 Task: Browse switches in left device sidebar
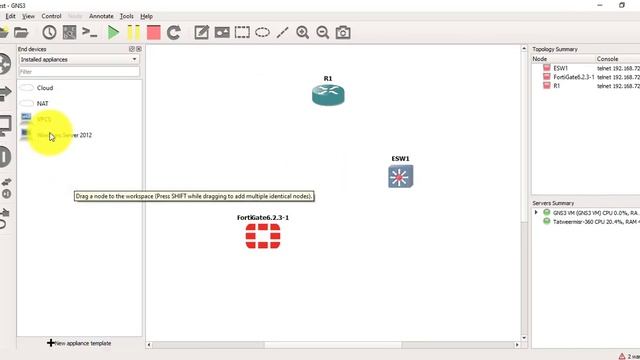pyautogui.click(x=5, y=94)
